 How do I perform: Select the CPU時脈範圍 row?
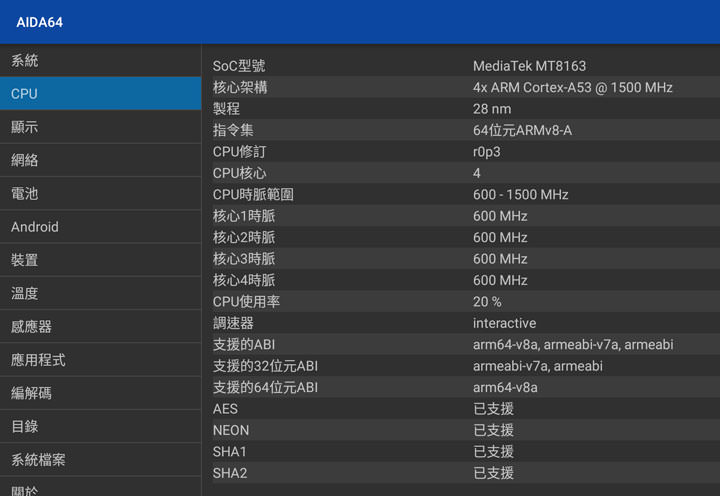tap(460, 195)
